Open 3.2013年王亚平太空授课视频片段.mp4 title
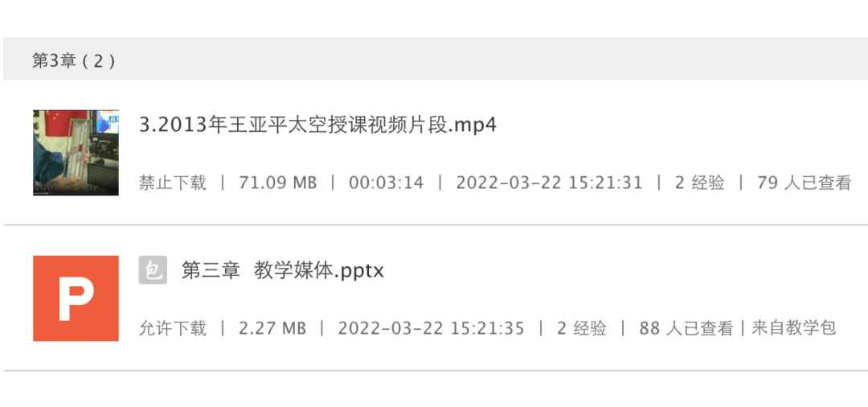 click(x=317, y=125)
